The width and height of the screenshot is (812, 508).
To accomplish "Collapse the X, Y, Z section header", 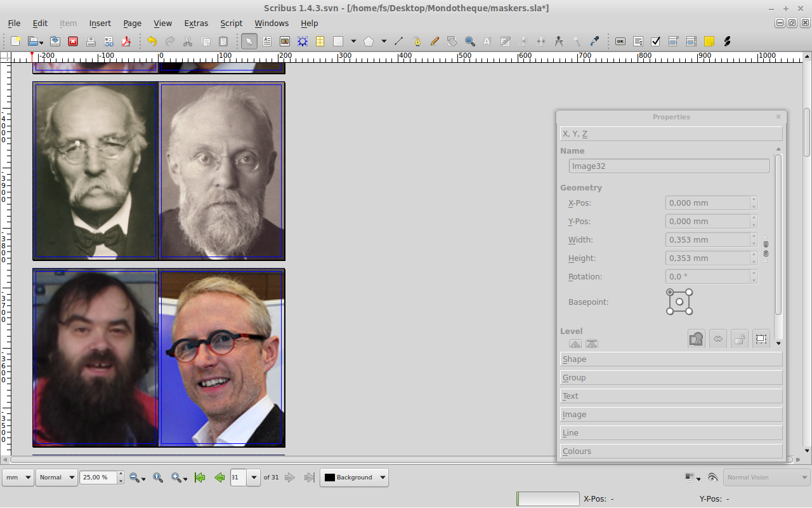I will click(671, 134).
